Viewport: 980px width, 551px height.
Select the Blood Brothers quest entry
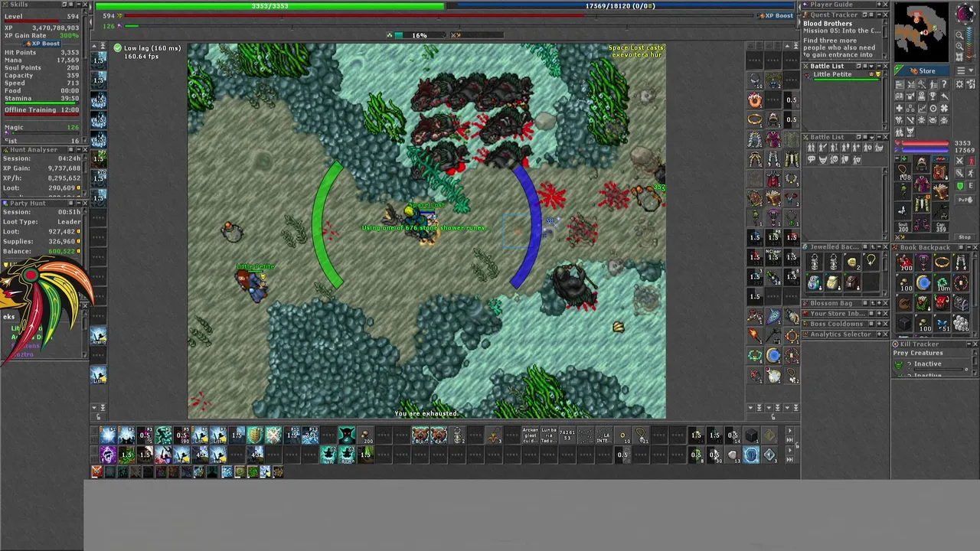[828, 24]
